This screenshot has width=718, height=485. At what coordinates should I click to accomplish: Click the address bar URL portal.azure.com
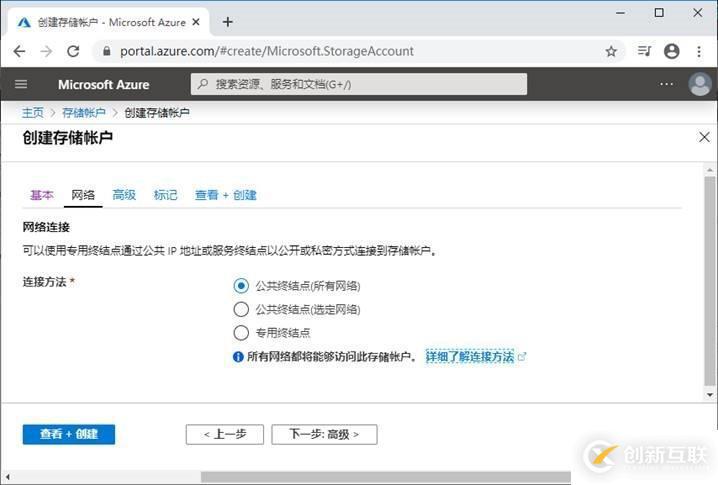(267, 51)
